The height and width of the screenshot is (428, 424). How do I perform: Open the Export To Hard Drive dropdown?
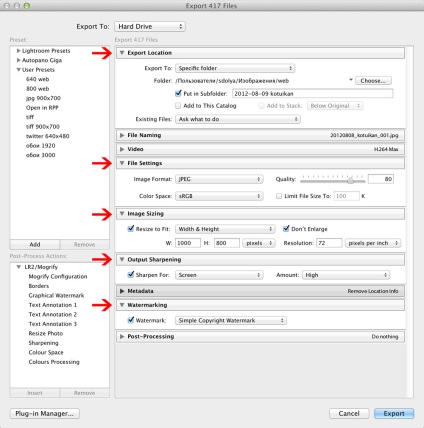150,26
